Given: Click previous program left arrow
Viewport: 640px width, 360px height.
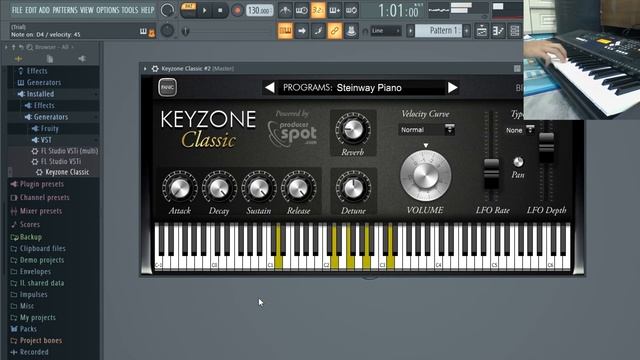Looking at the screenshot, I should tap(269, 88).
